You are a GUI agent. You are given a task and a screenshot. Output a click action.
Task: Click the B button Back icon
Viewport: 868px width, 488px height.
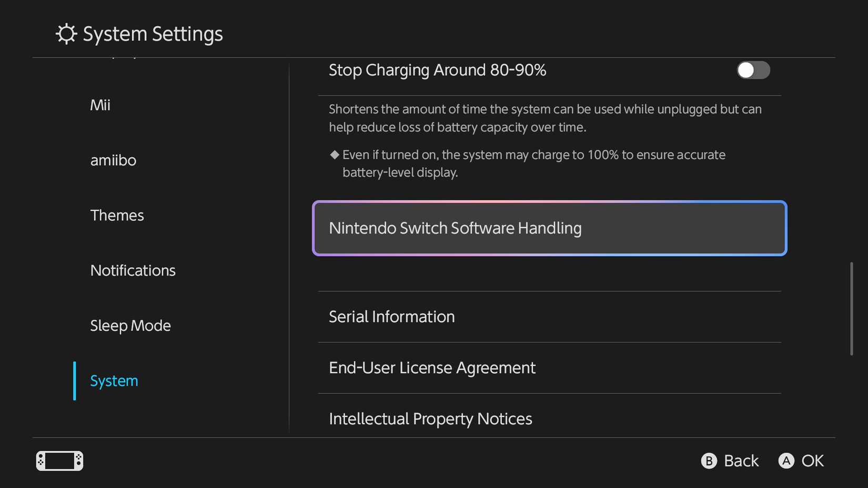(709, 461)
